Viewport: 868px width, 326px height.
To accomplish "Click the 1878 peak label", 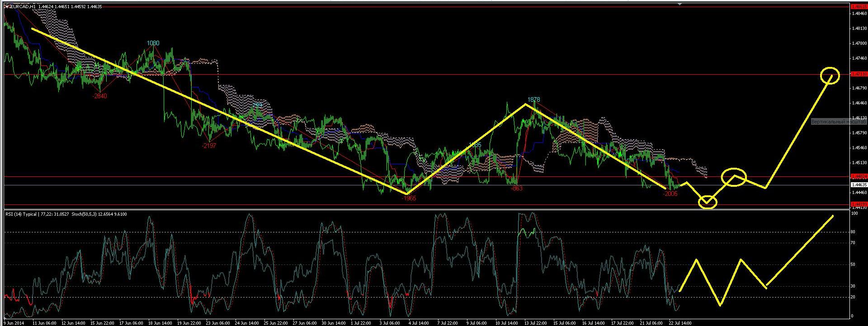I will point(533,99).
